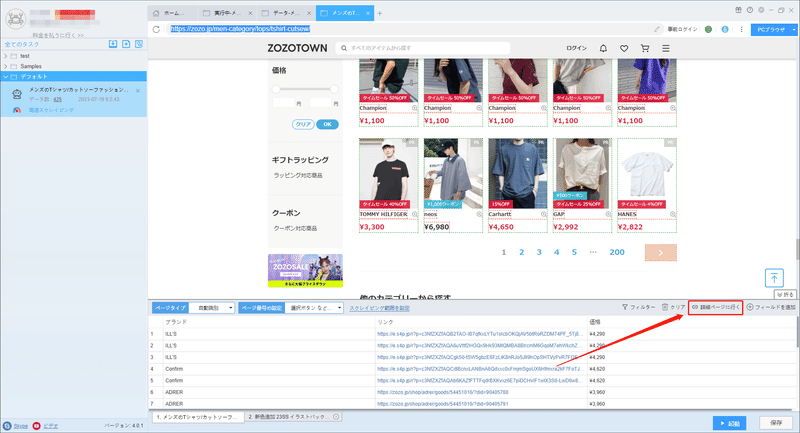The height and width of the screenshot is (433, 800).
Task: Open the PCブラウザ dropdown arrow
Action: click(x=793, y=30)
